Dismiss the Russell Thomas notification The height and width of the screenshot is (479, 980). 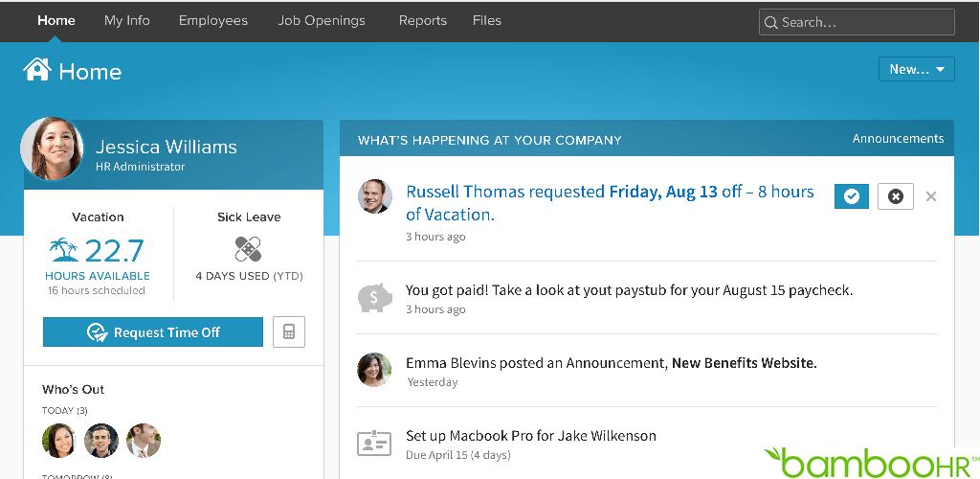point(931,196)
